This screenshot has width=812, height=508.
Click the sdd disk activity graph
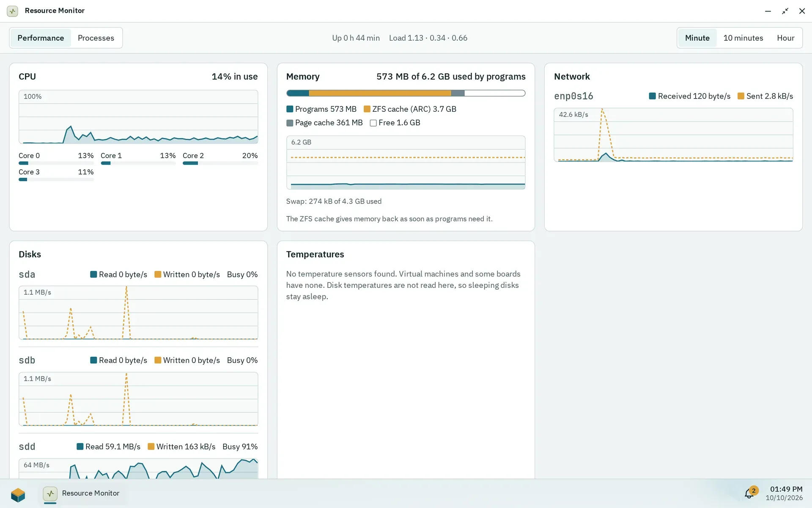[138, 469]
